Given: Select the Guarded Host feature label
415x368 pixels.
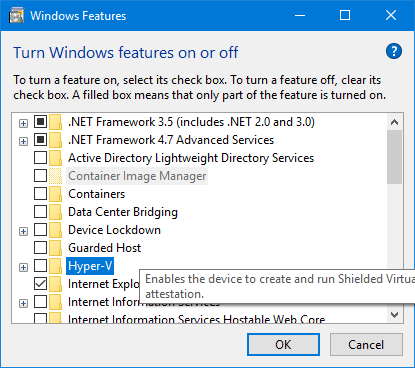Looking at the screenshot, I should click(105, 248).
